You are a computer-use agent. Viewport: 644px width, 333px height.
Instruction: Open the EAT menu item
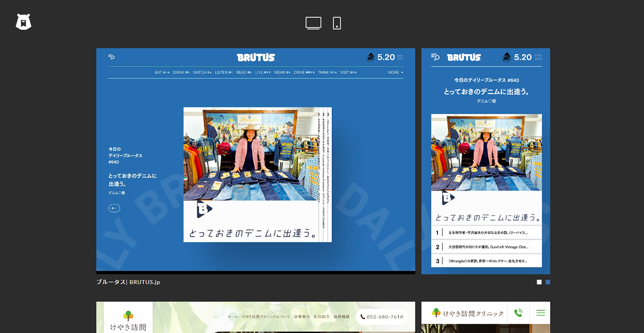click(162, 73)
